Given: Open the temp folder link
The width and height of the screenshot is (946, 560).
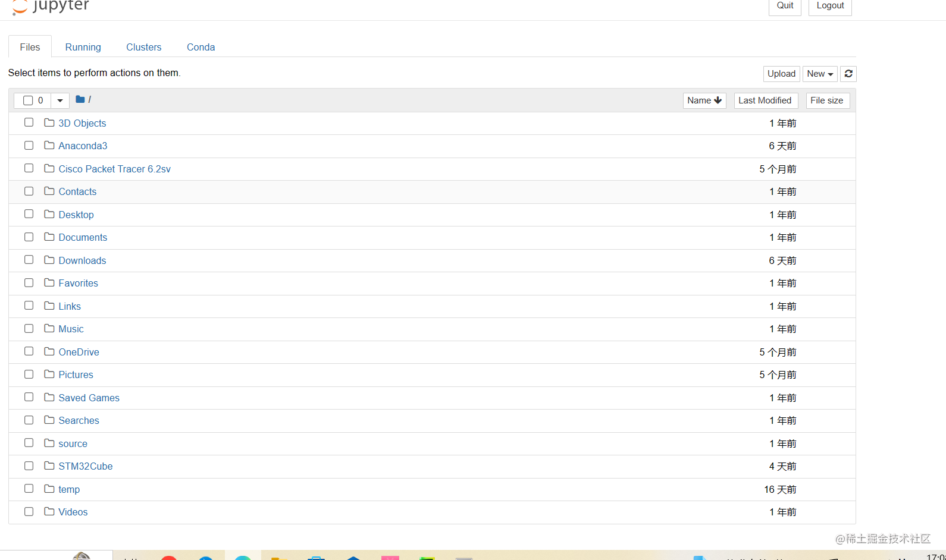Looking at the screenshot, I should click(x=69, y=489).
